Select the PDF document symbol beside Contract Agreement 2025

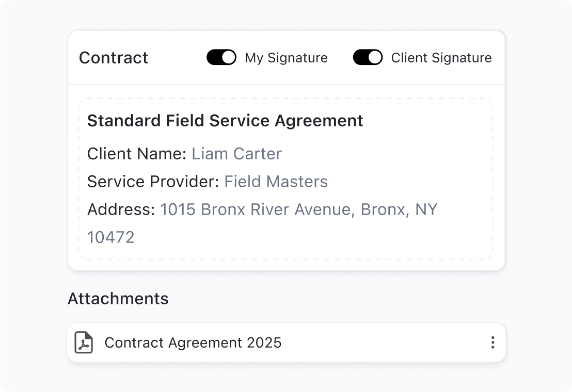coord(85,342)
